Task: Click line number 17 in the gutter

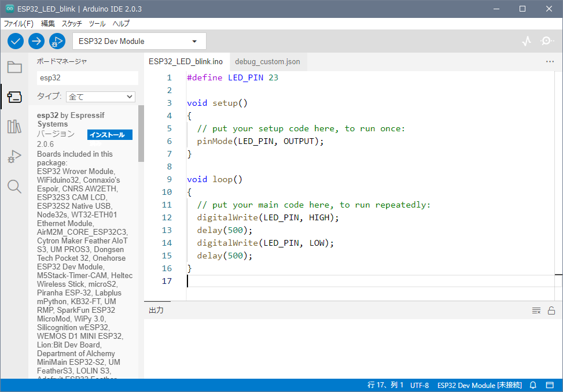Action: point(167,281)
